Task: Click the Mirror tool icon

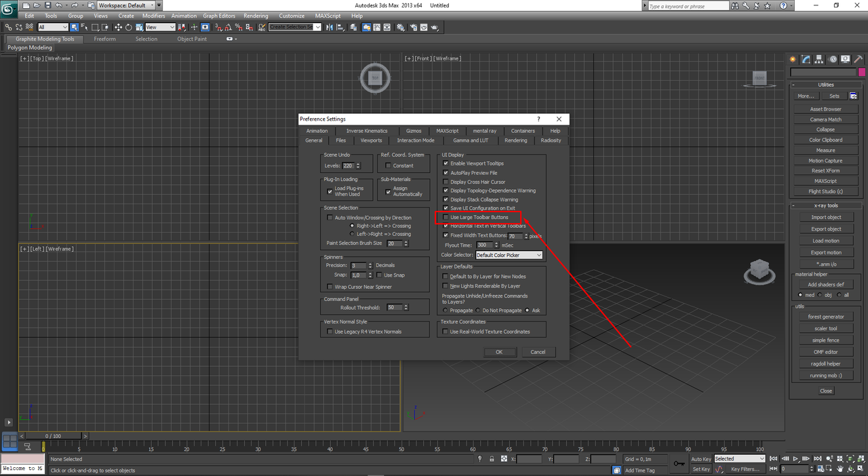Action: tap(329, 27)
